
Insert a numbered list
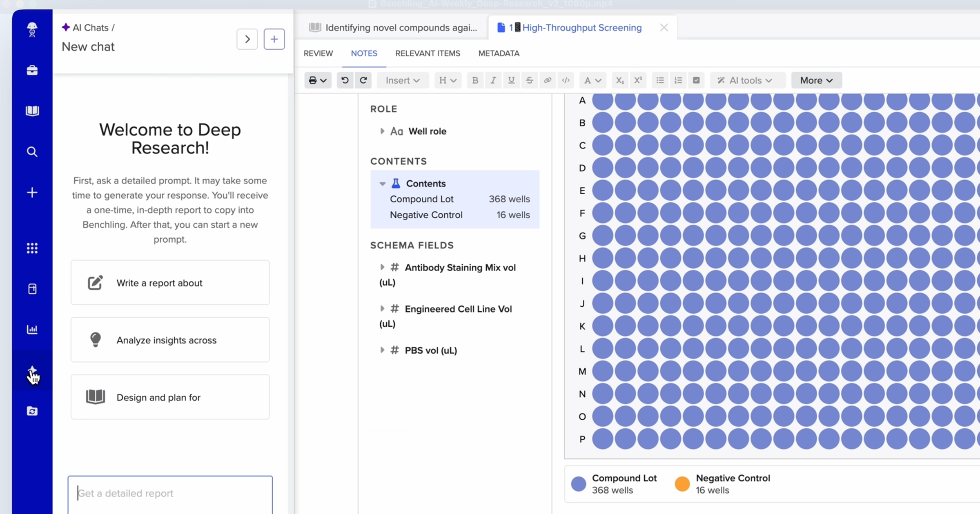click(x=678, y=80)
